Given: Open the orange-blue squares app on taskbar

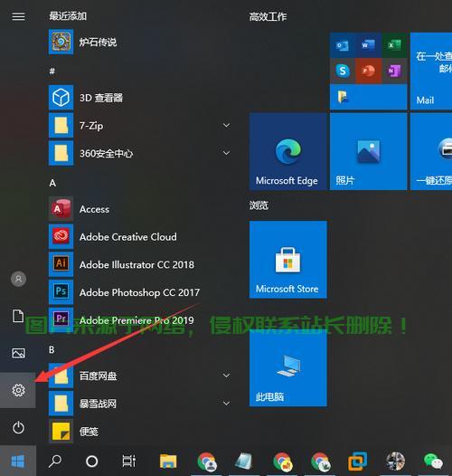Looking at the screenshot, I should pos(357,462).
